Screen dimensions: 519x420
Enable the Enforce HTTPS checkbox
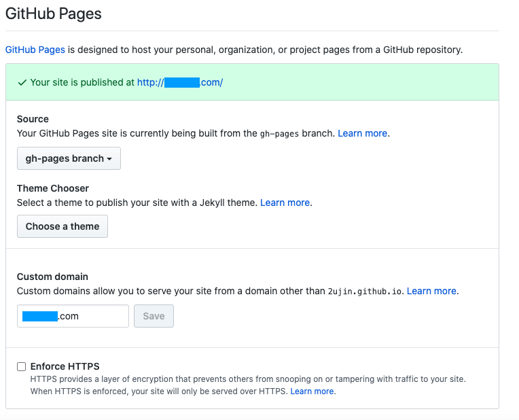tap(22, 366)
